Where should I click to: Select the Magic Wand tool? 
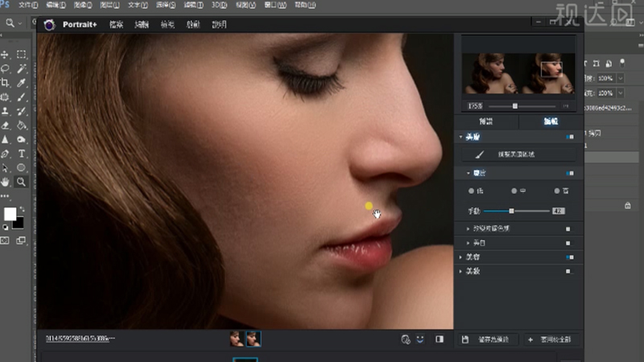(22, 68)
